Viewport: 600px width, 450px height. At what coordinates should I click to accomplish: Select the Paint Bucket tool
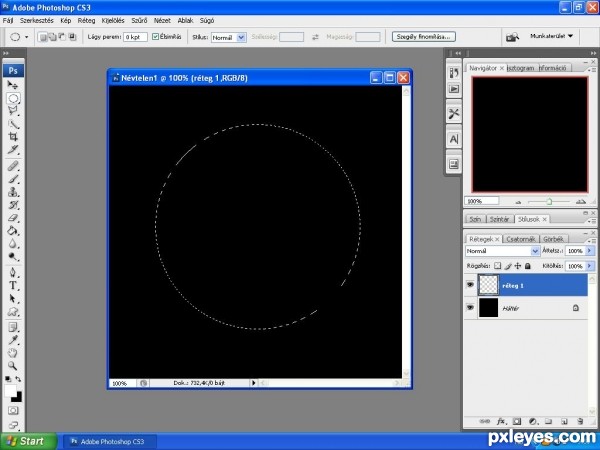click(13, 231)
